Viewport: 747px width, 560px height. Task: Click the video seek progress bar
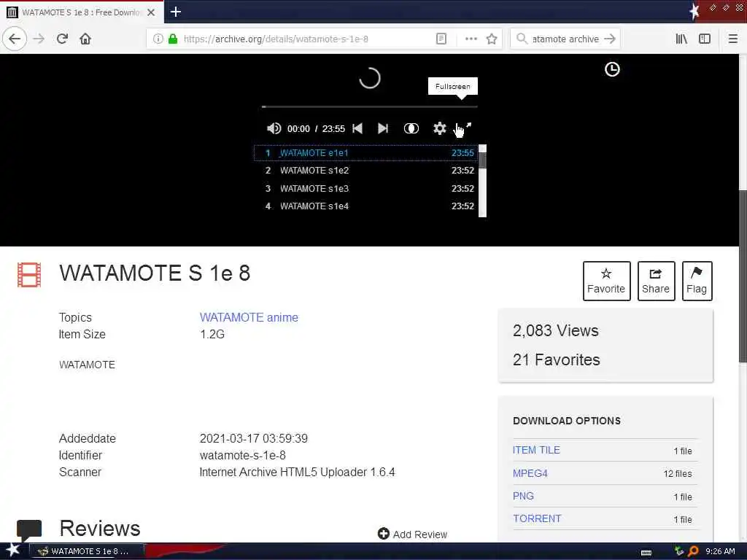[369, 106]
